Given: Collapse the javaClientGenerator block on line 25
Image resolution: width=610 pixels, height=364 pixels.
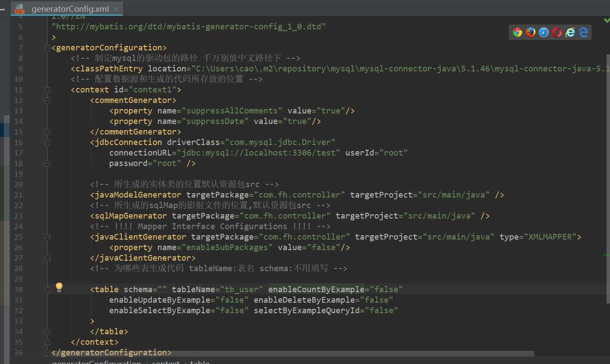Looking at the screenshot, I should coord(47,237).
